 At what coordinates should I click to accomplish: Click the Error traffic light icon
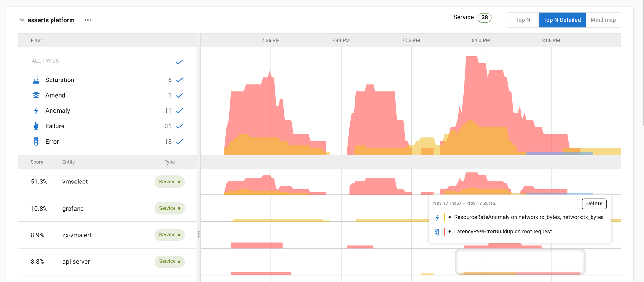36,142
